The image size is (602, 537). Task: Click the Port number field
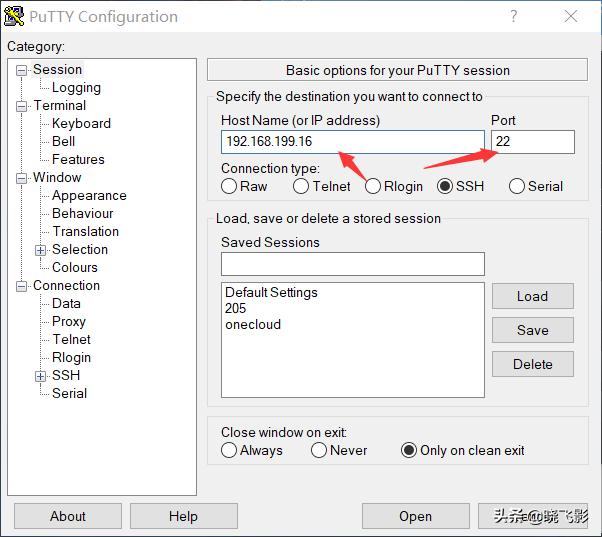pyautogui.click(x=532, y=142)
